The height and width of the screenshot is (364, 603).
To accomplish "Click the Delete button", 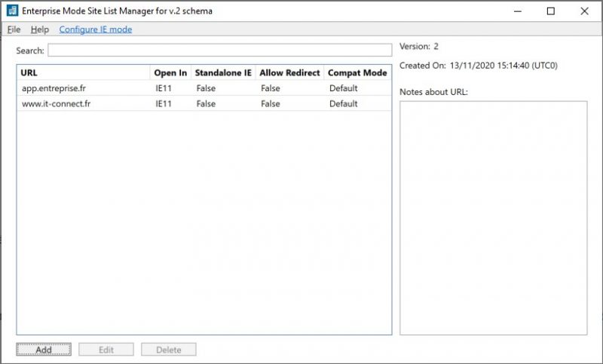I will [168, 350].
